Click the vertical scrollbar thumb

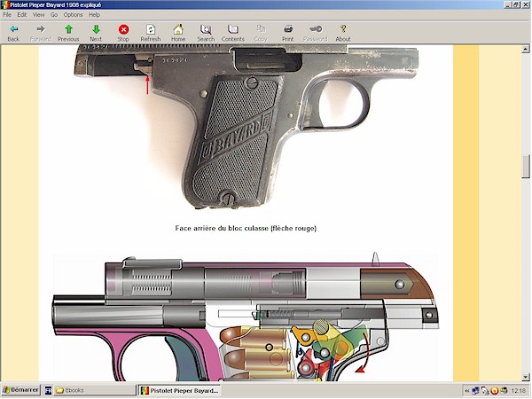coord(526,167)
